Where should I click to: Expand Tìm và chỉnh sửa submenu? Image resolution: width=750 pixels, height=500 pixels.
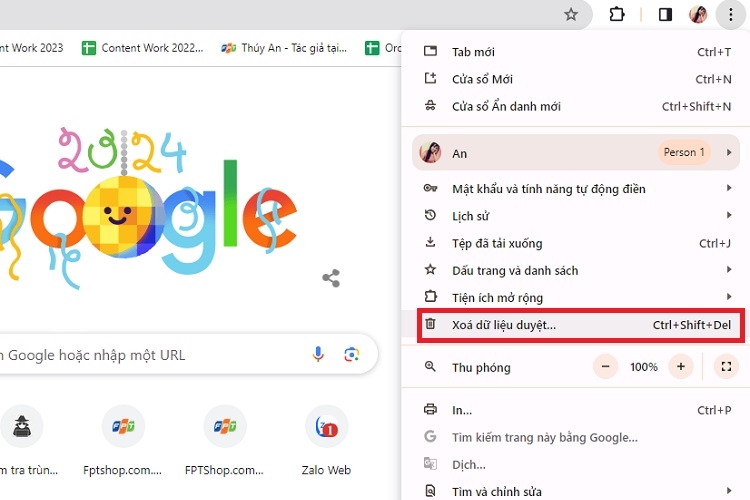tap(575, 490)
